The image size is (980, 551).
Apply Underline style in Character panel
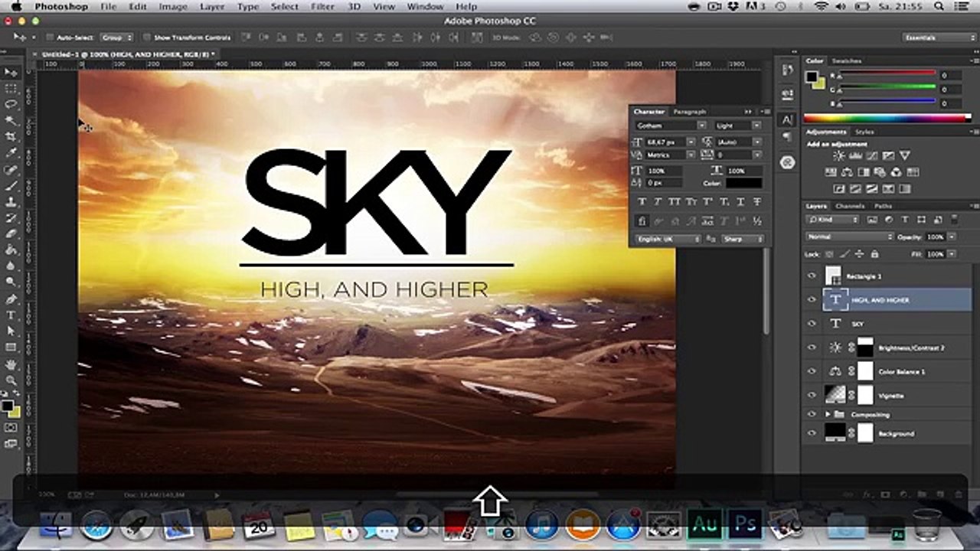pyautogui.click(x=740, y=202)
